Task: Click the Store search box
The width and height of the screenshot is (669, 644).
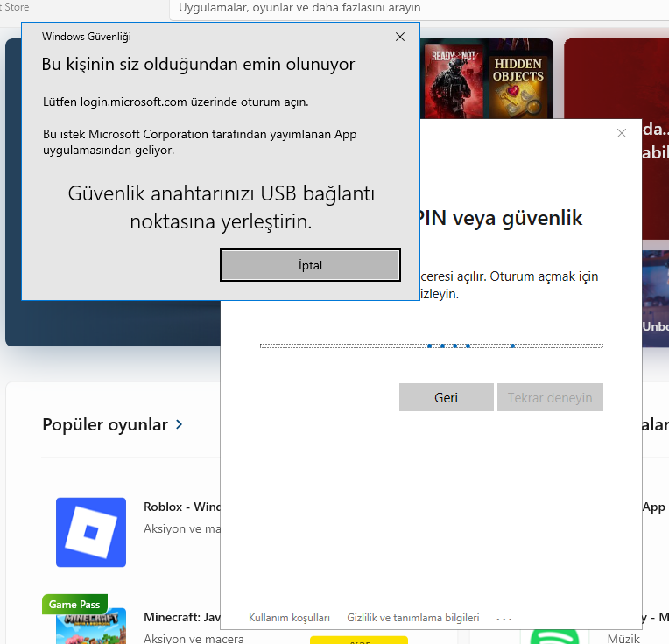Action: tap(419, 8)
